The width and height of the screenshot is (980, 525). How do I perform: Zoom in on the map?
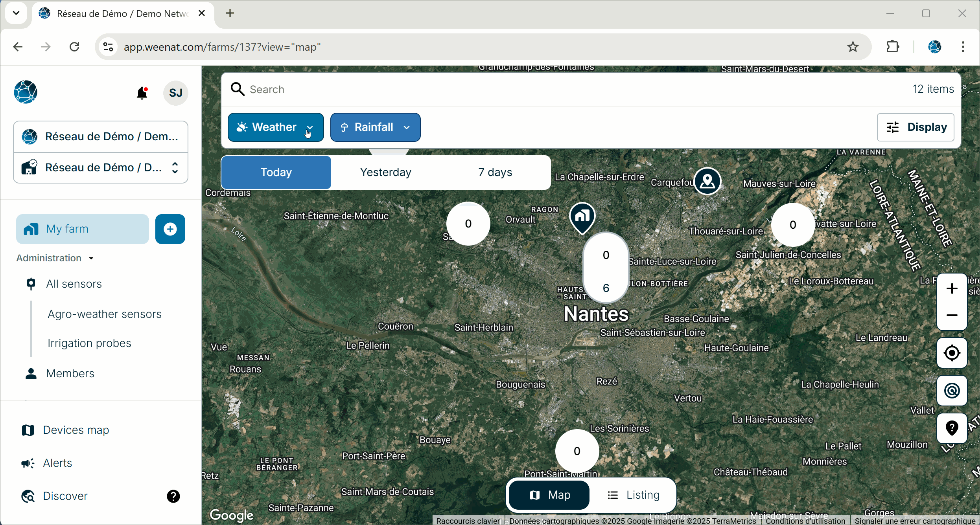[x=952, y=289]
